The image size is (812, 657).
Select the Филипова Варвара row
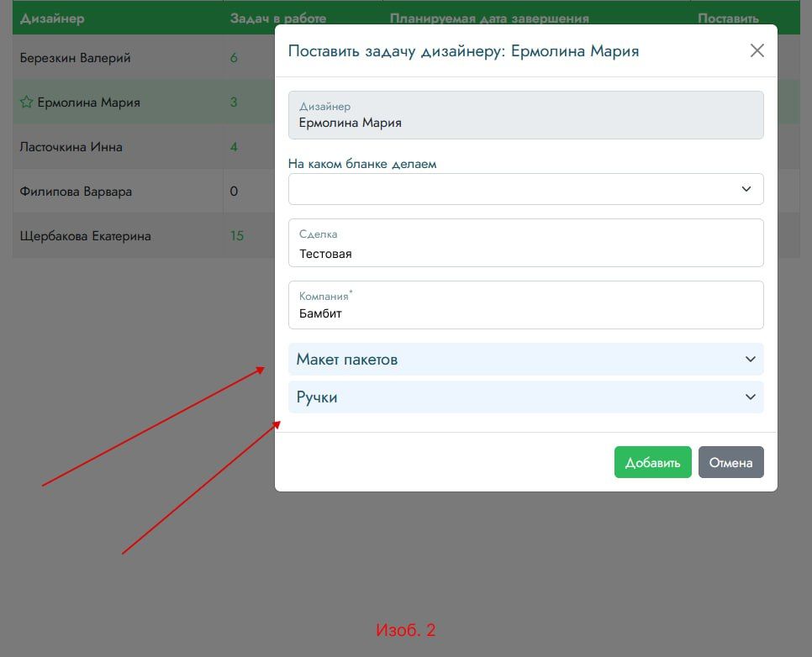76,192
